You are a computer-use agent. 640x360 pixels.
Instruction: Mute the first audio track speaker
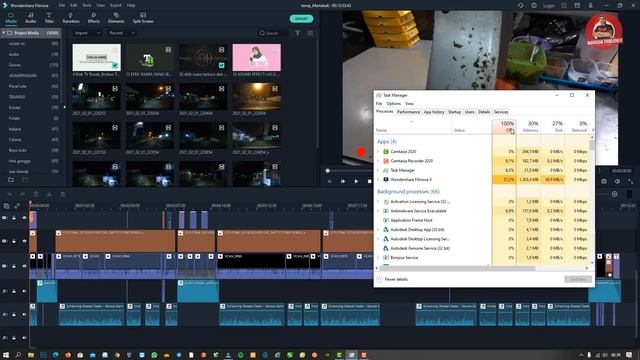pyautogui.click(x=24, y=291)
